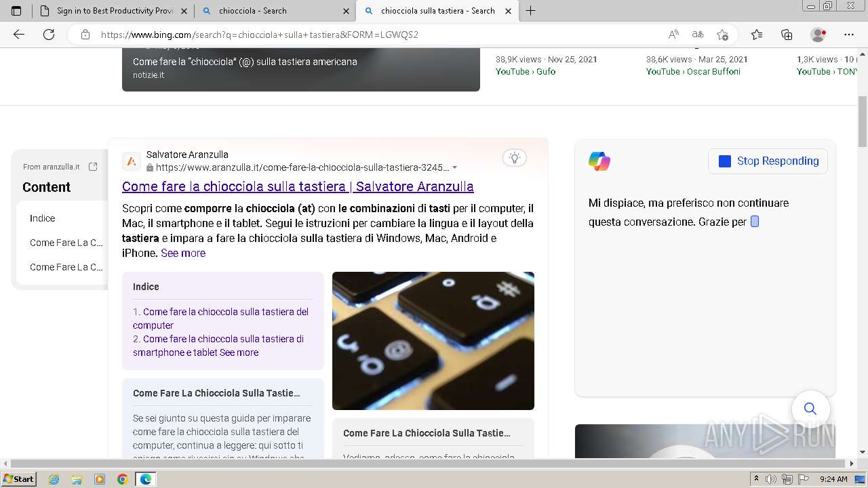Click the network tray icon
868x488 pixels.
point(787,479)
